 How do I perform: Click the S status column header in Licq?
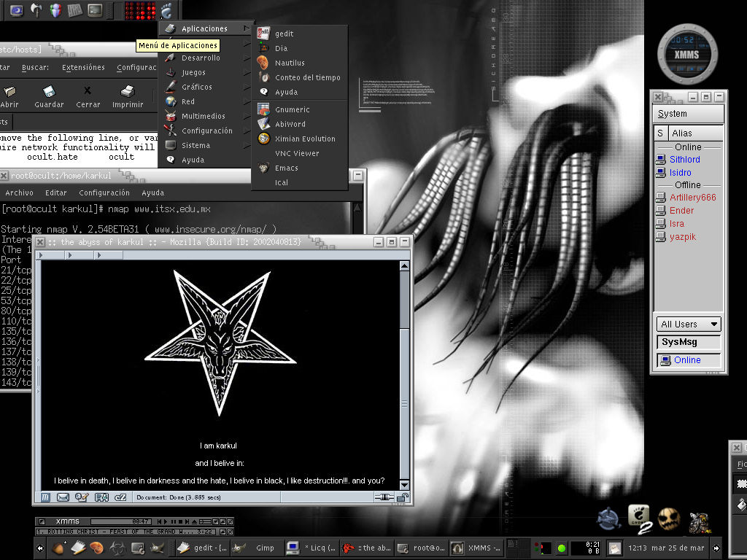point(660,133)
